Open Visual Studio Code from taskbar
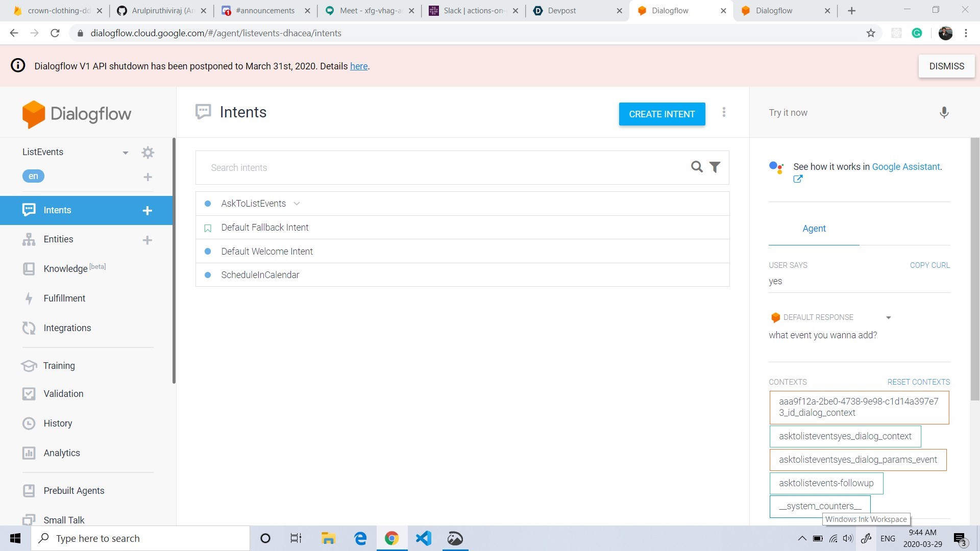 [x=423, y=538]
